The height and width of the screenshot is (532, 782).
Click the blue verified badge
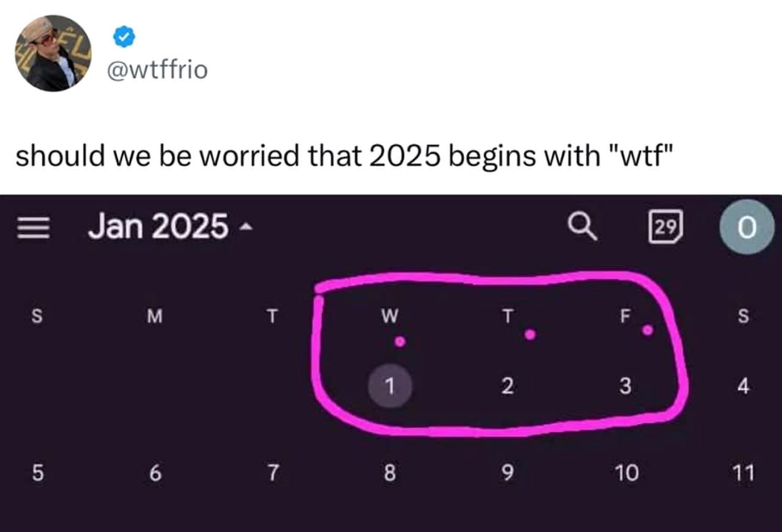pyautogui.click(x=122, y=38)
